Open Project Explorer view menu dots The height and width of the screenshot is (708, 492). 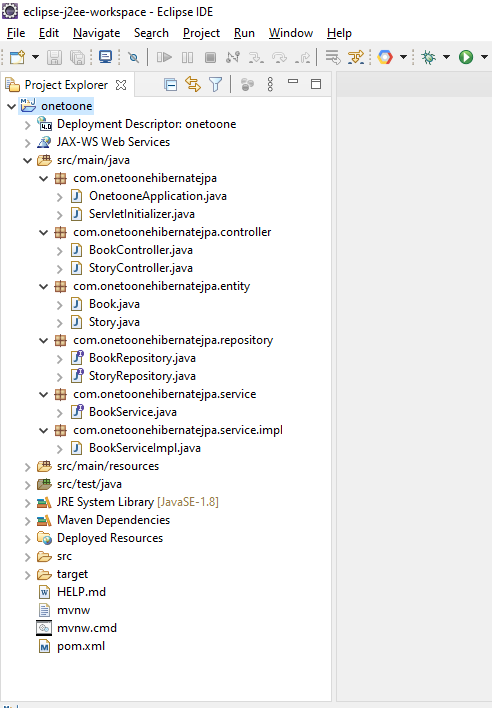(x=270, y=84)
